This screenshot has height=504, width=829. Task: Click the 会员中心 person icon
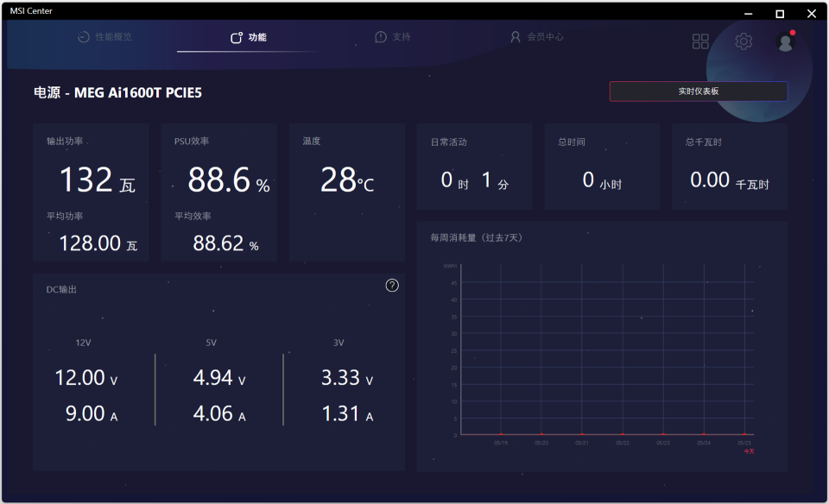coord(515,37)
